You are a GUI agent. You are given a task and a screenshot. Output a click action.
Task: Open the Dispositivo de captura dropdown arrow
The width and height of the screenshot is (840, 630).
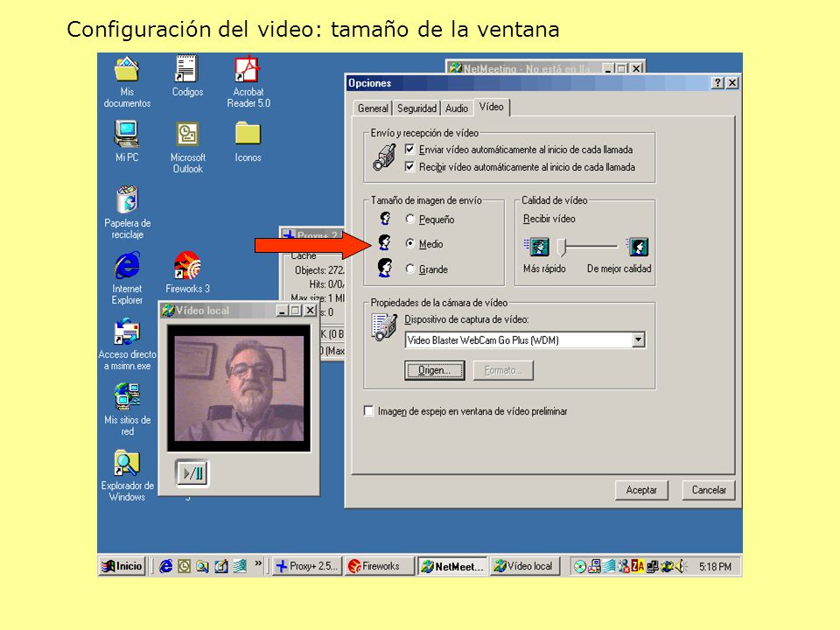[638, 339]
